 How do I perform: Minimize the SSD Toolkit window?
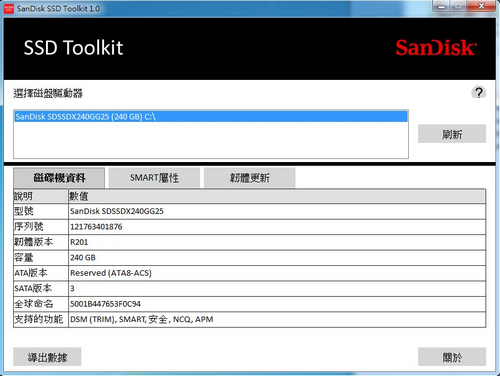[441, 7]
